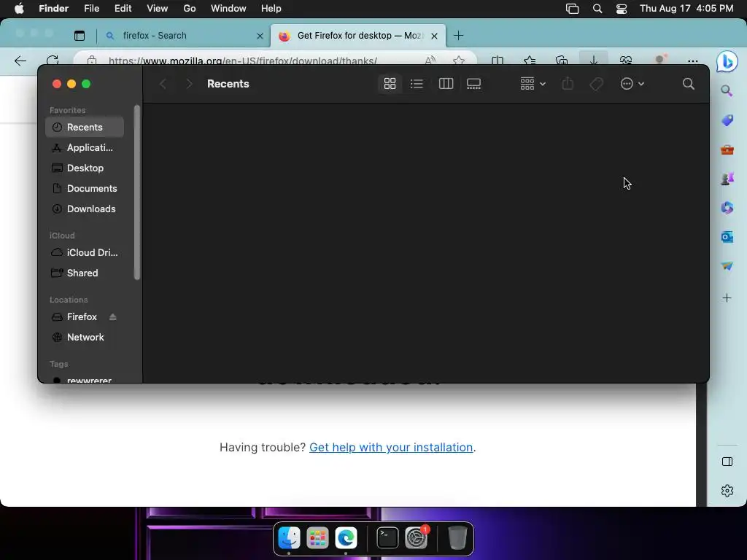
Task: Open Desktop in the Finder sidebar
Action: click(x=85, y=168)
